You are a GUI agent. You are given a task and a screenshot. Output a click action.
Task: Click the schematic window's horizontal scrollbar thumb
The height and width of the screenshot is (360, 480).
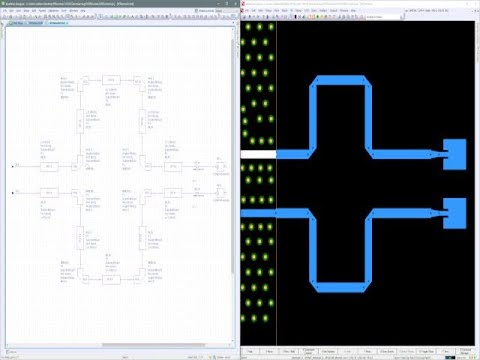click(153, 345)
